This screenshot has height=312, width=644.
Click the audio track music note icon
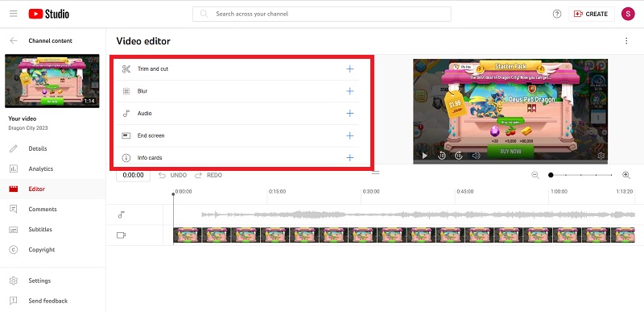coord(122,214)
